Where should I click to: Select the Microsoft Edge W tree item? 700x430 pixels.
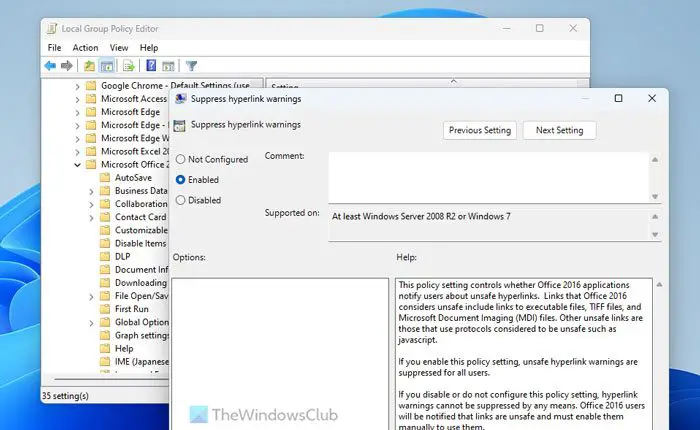click(135, 138)
